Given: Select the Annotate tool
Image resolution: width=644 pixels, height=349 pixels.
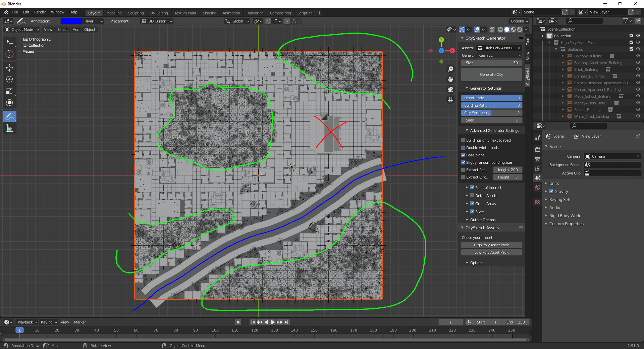Looking at the screenshot, I should pyautogui.click(x=9, y=116).
